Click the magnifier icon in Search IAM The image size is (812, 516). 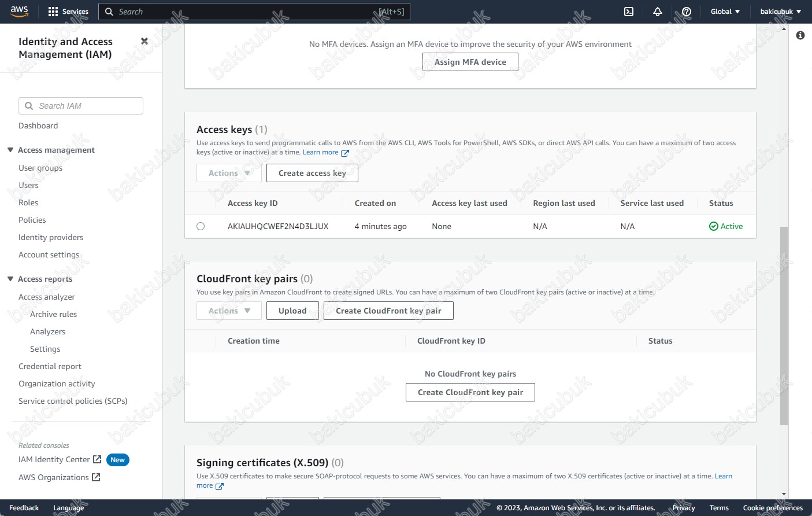29,106
